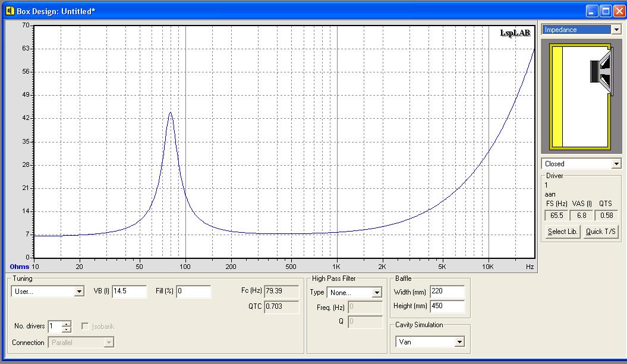The height and width of the screenshot is (364, 627).
Task: Click the Select Lib. button
Action: click(562, 232)
